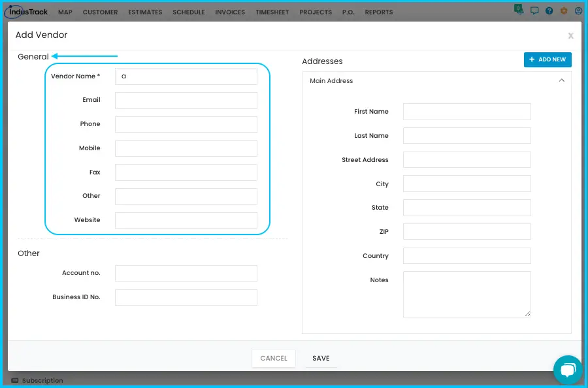This screenshot has width=588, height=388.
Task: Open the CUSTOMER menu
Action: [100, 12]
